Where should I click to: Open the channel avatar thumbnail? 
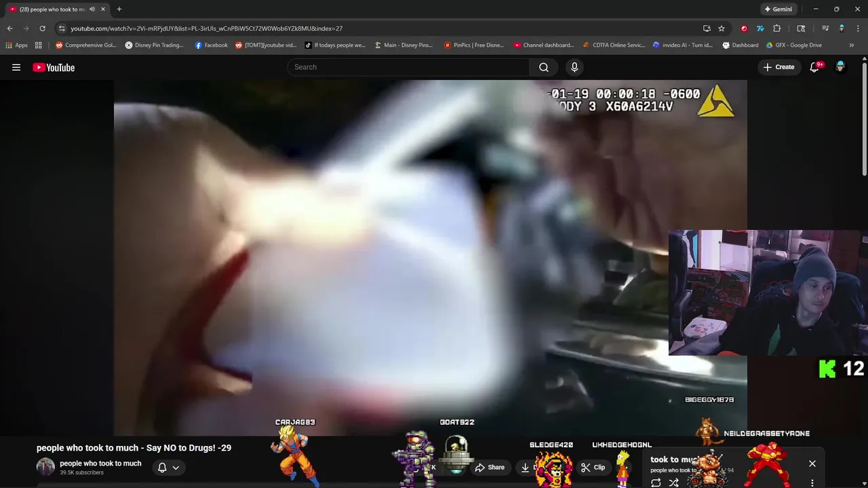click(x=45, y=467)
